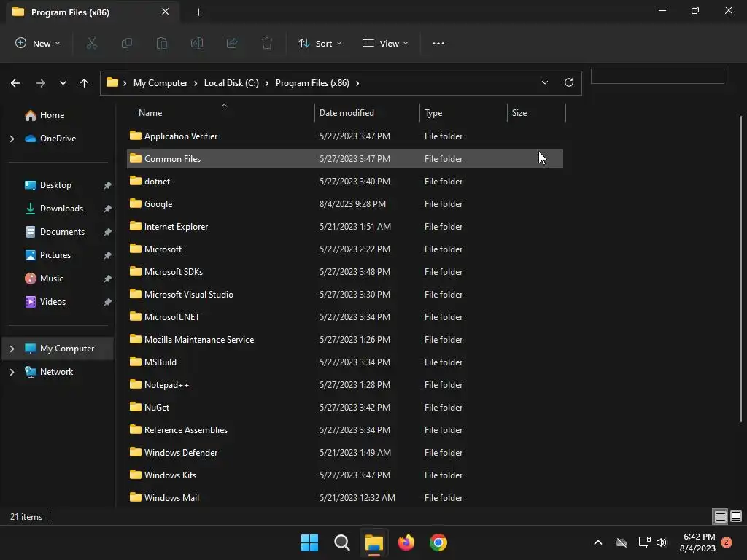Image resolution: width=747 pixels, height=560 pixels.
Task: Expand address bar history dropdown
Action: pyautogui.click(x=544, y=82)
